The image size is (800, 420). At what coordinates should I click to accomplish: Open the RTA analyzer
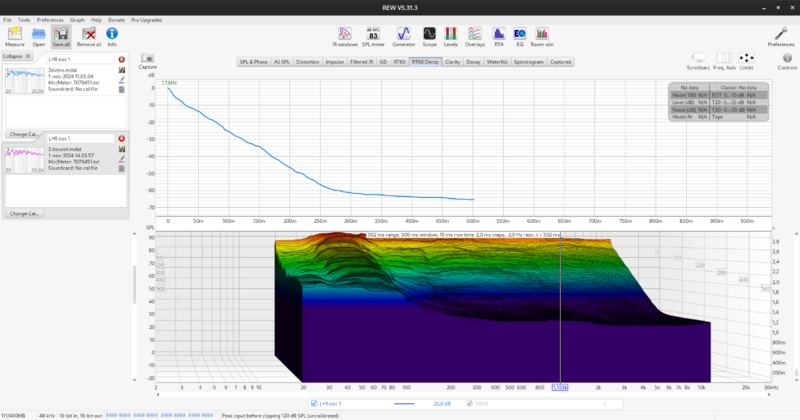498,34
